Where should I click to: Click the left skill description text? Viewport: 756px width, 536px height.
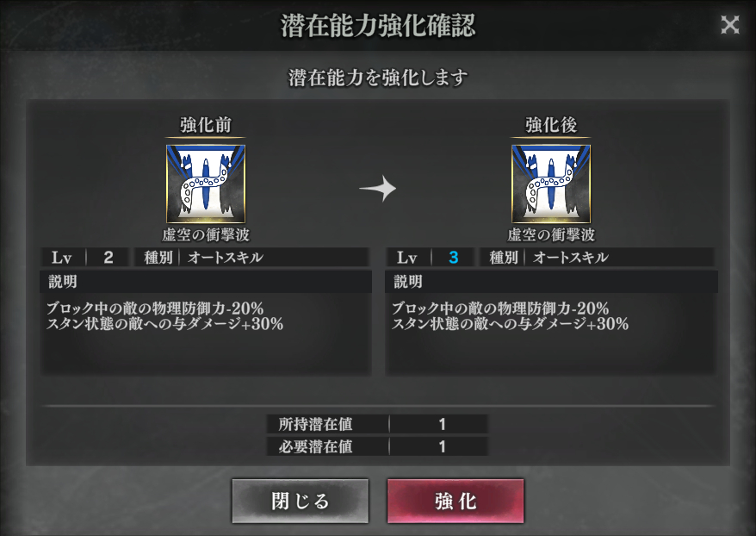click(165, 316)
